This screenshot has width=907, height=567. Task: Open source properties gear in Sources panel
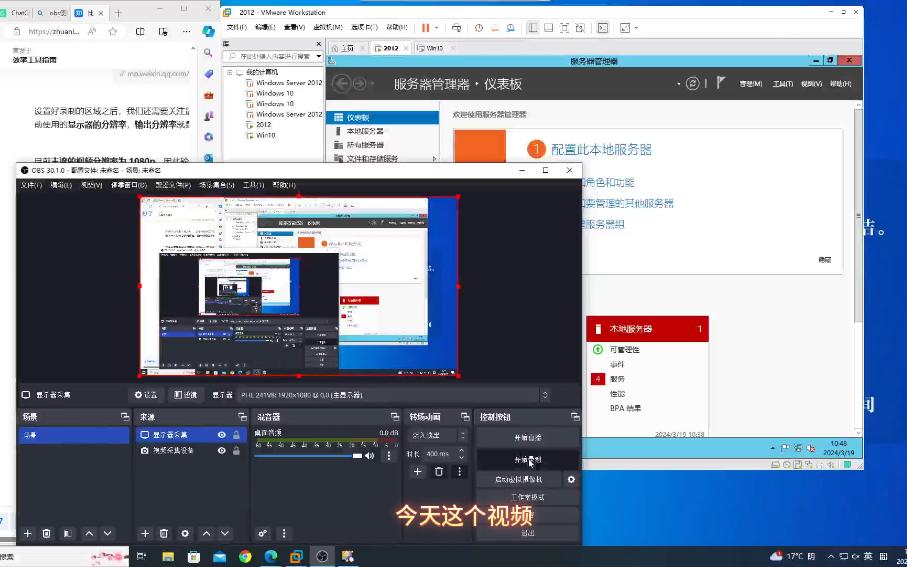(x=185, y=533)
